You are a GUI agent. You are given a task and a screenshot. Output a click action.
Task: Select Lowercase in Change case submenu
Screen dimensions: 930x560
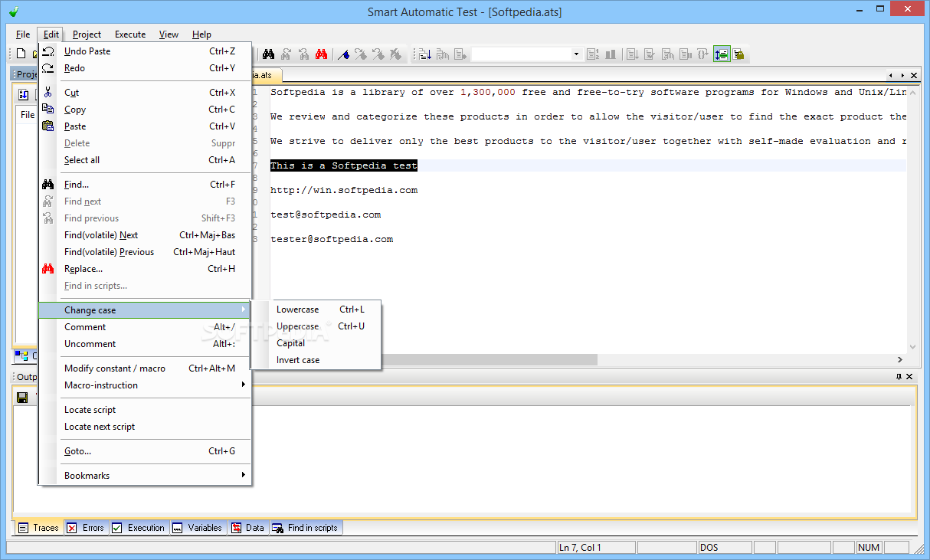316,309
